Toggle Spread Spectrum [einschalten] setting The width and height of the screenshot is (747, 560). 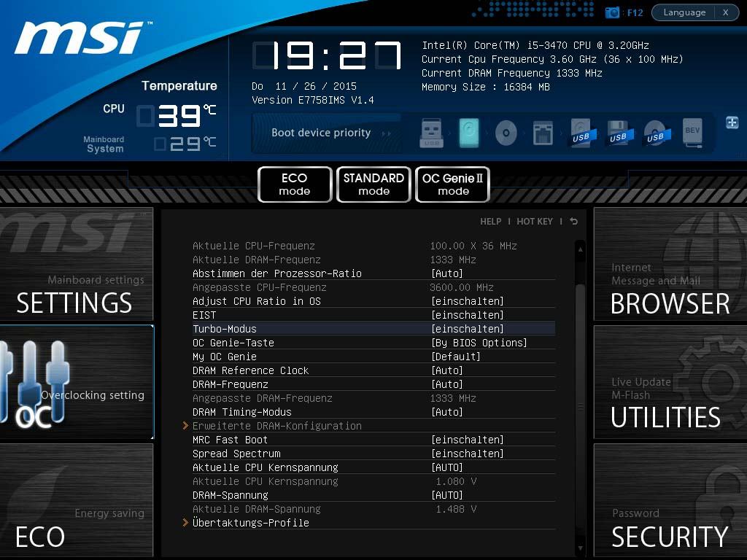tap(373, 454)
